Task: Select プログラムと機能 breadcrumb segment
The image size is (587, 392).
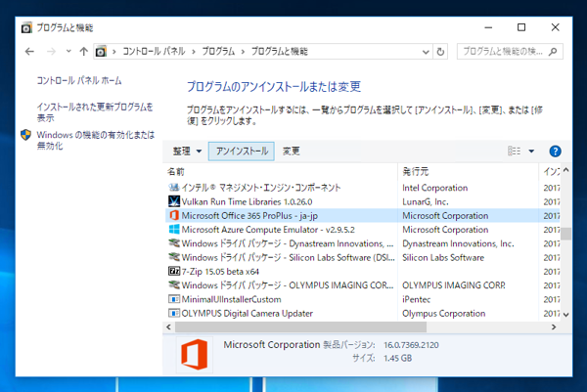Action: (279, 51)
